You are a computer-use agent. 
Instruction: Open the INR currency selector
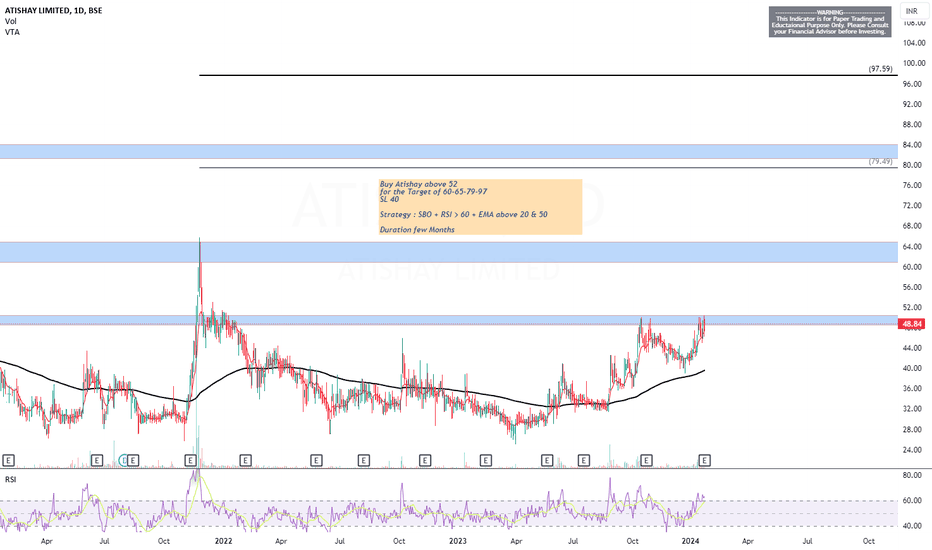(912, 11)
